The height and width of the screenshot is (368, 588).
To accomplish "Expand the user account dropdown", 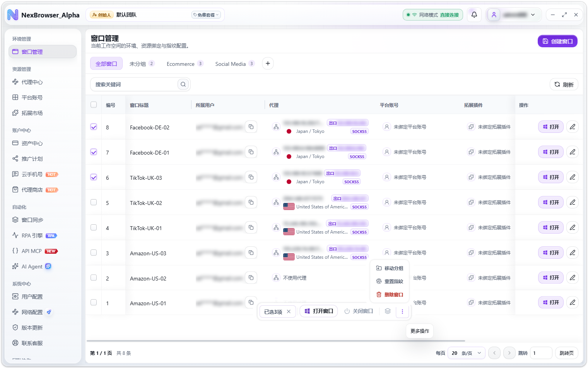I will pos(513,15).
